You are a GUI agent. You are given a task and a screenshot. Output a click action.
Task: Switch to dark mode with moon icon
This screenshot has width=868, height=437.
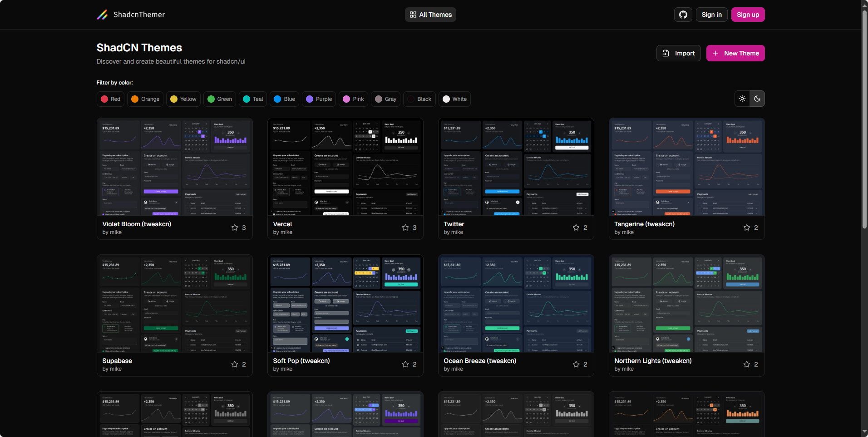pyautogui.click(x=757, y=99)
